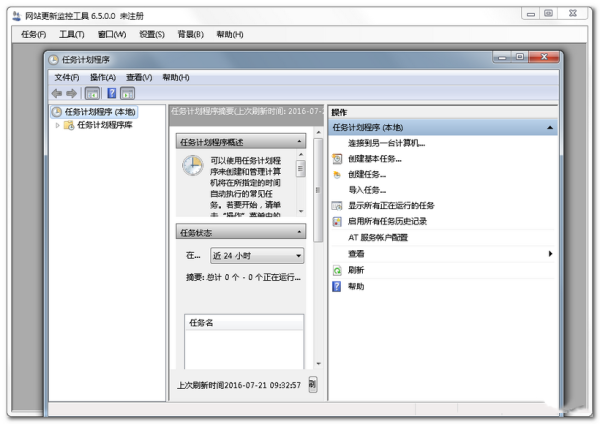
Task: Click the 创建任务 icon
Action: tap(337, 174)
